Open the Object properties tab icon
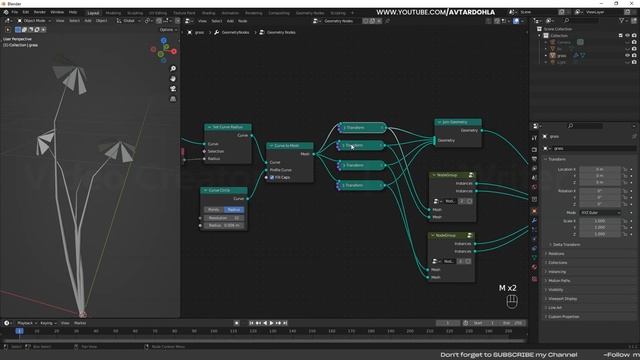640x360 pixels. [534, 211]
